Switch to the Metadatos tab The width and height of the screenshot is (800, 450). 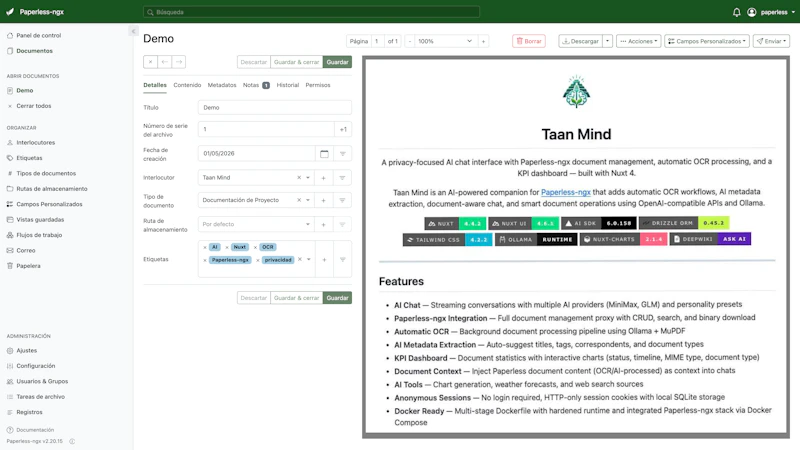click(x=222, y=85)
